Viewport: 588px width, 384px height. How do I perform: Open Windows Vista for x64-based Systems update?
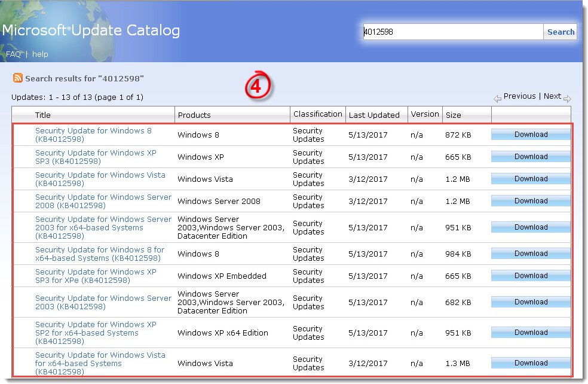tap(100, 363)
